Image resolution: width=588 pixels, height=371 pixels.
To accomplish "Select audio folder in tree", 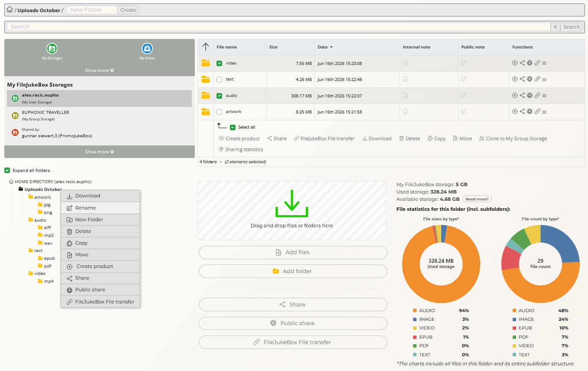I will [x=40, y=220].
